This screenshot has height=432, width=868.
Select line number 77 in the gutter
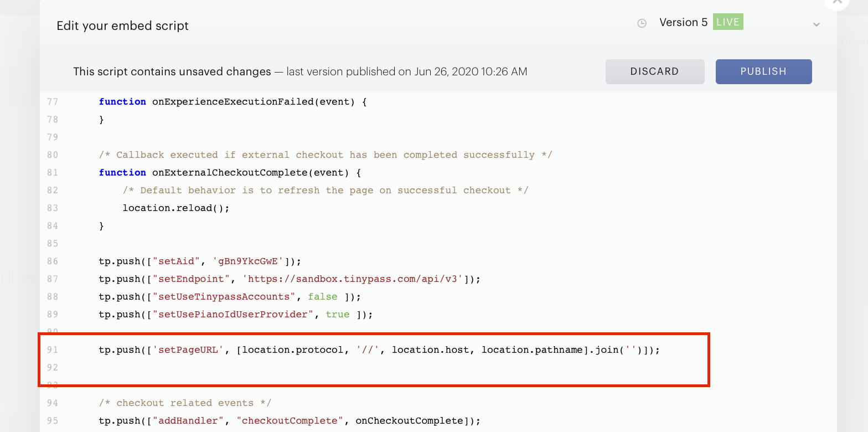(x=52, y=102)
